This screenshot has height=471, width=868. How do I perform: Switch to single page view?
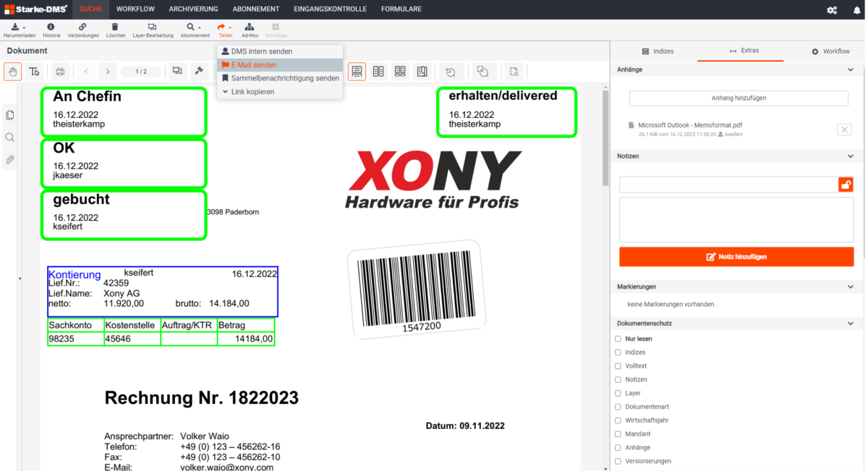357,72
